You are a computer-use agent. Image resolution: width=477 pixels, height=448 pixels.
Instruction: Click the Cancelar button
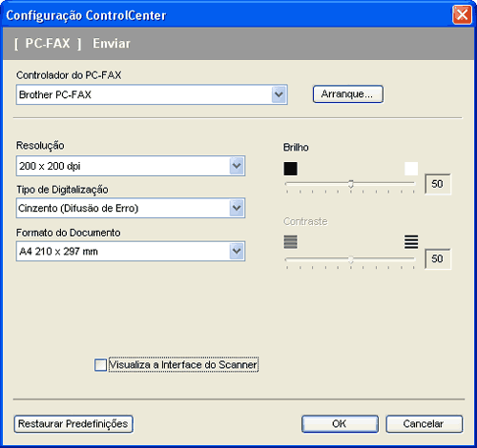click(x=425, y=424)
